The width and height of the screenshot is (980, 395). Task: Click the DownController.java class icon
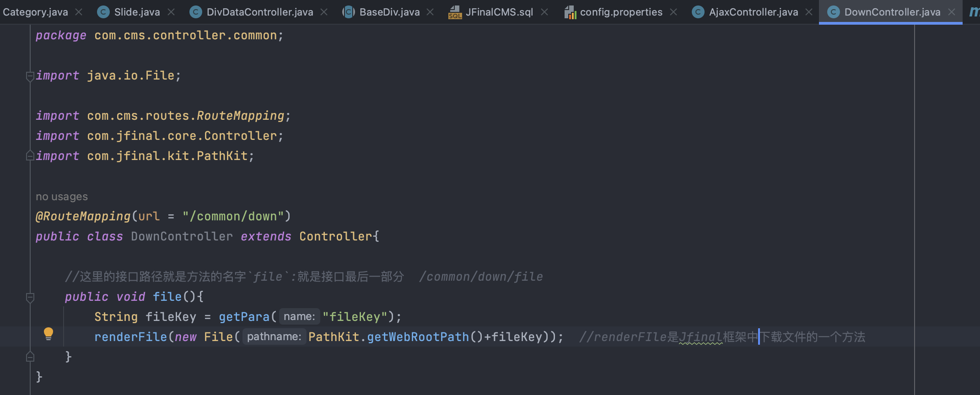tap(834, 12)
